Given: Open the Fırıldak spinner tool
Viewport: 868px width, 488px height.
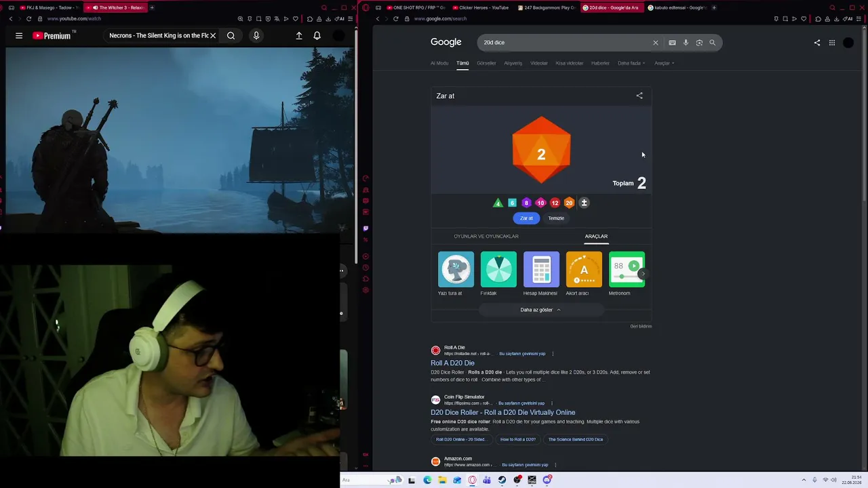Looking at the screenshot, I should 498,274.
